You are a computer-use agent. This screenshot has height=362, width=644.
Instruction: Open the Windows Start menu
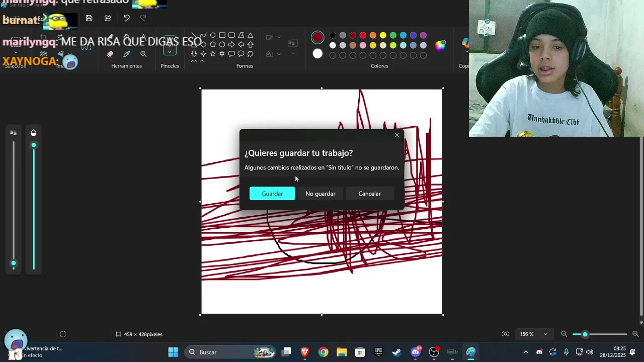tap(173, 352)
